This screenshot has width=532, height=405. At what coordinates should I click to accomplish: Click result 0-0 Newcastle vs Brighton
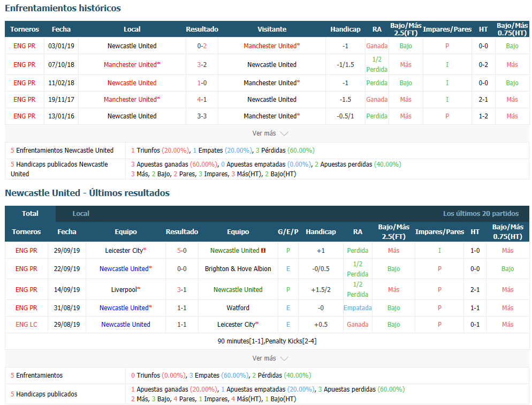coord(182,269)
